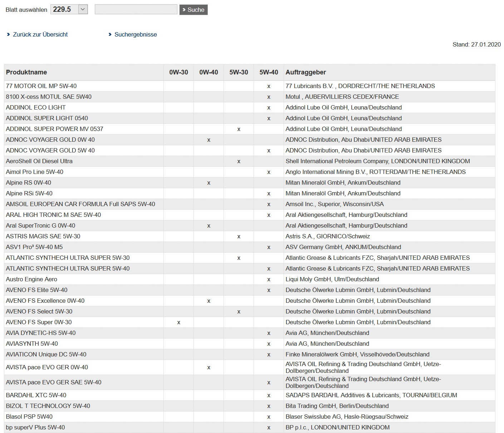
Task: Select AMSOIL EUROPEAN CAR FORMULA Full SAPS row
Action: (80, 204)
